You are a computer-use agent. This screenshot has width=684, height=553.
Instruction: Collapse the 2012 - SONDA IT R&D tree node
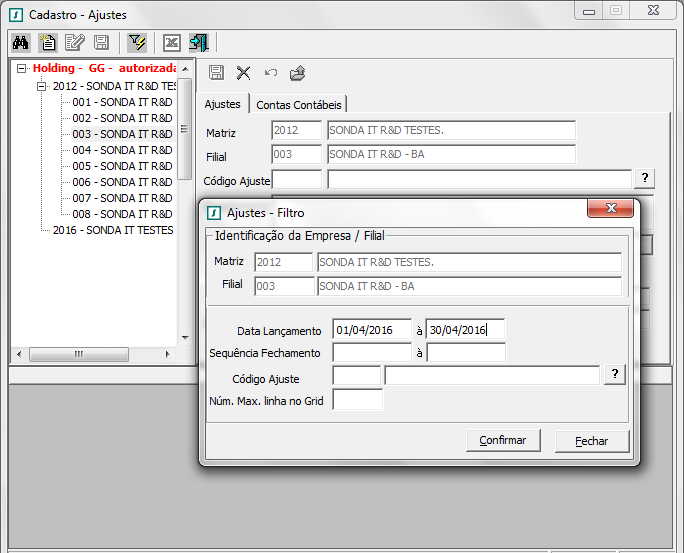pyautogui.click(x=42, y=86)
